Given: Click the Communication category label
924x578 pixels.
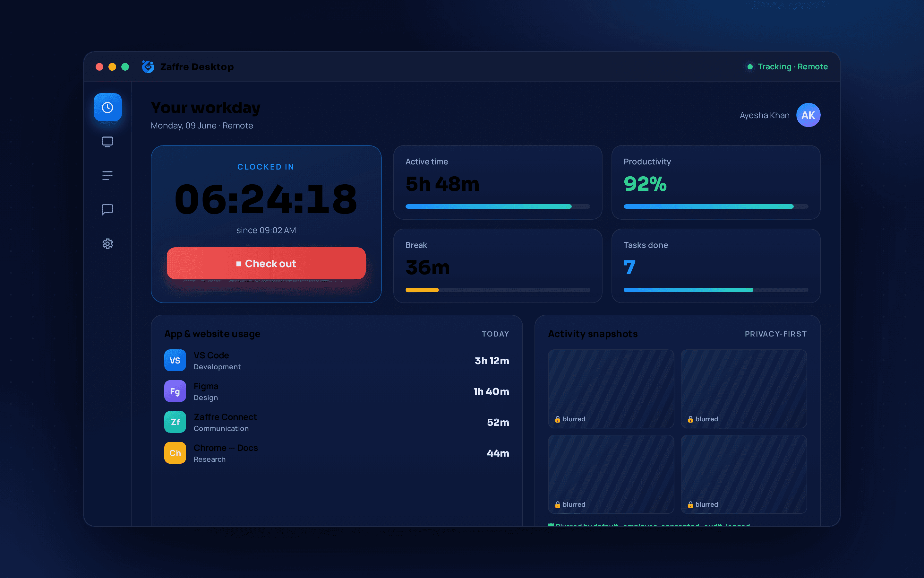Looking at the screenshot, I should click(221, 429).
